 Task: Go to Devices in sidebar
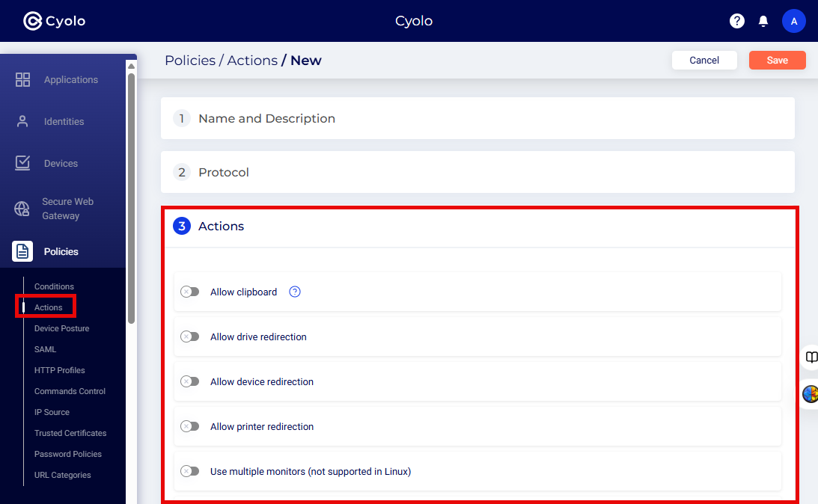pyautogui.click(x=61, y=163)
